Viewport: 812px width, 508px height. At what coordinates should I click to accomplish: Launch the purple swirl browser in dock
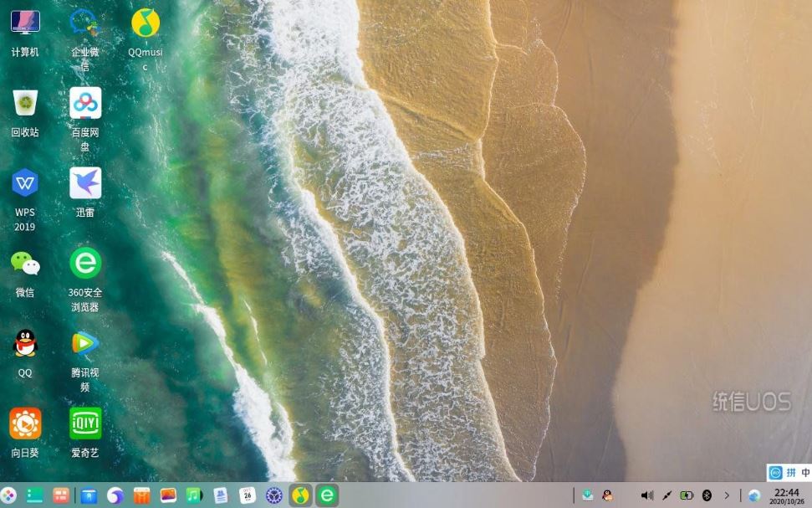coord(115,495)
